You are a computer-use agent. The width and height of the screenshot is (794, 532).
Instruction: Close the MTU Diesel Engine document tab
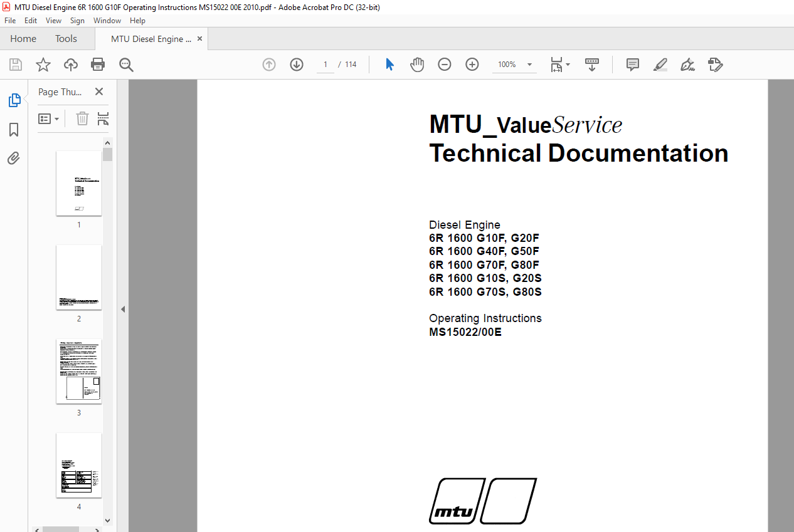[200, 39]
